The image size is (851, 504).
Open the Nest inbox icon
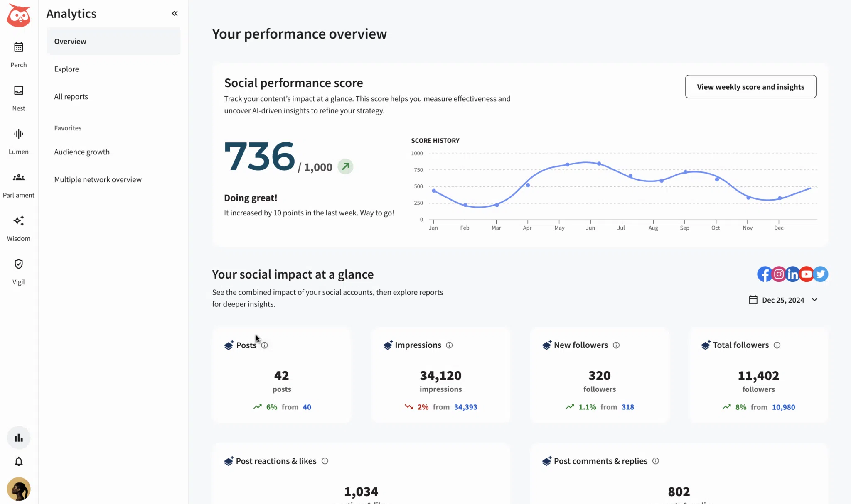pos(19,91)
